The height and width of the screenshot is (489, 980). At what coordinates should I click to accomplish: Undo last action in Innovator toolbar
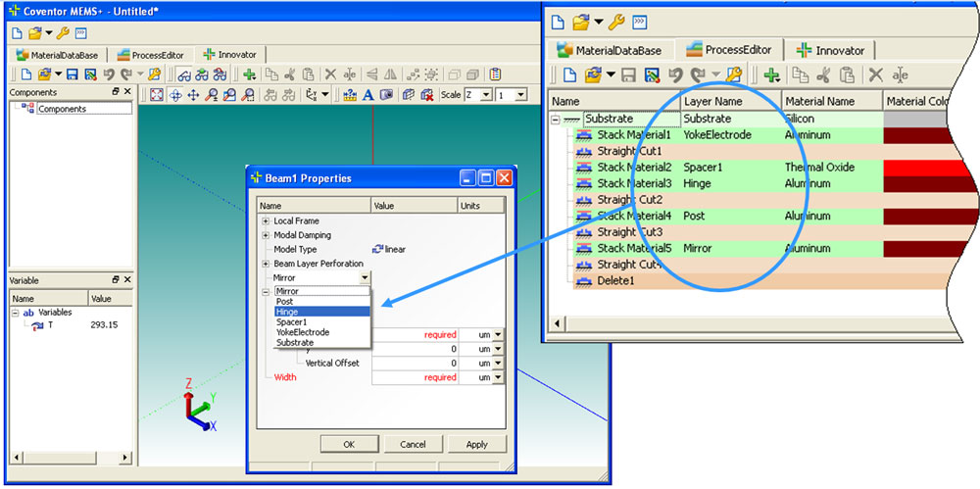109,74
